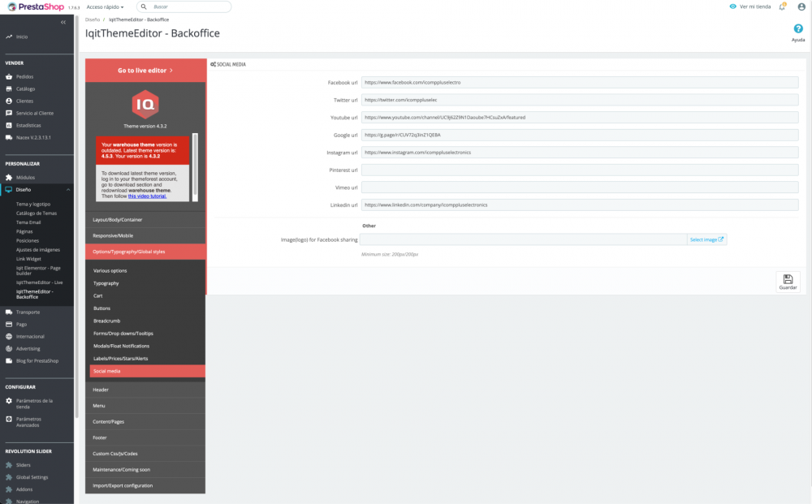Expand the Menu section

click(x=145, y=406)
